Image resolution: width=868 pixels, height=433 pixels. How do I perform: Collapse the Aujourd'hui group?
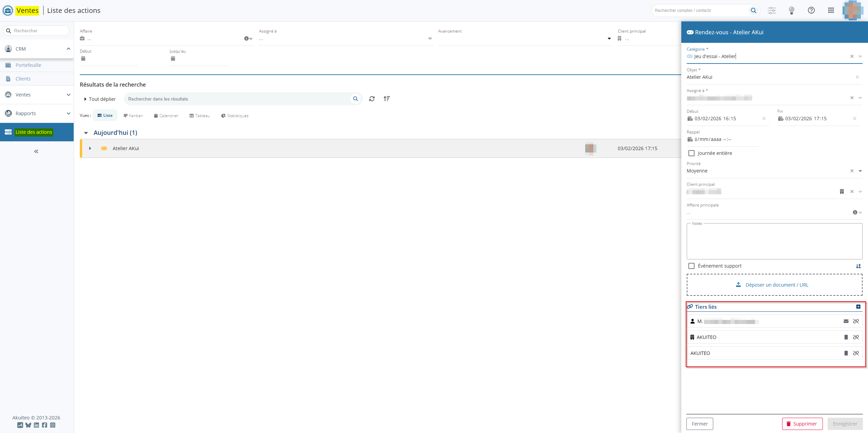click(86, 133)
